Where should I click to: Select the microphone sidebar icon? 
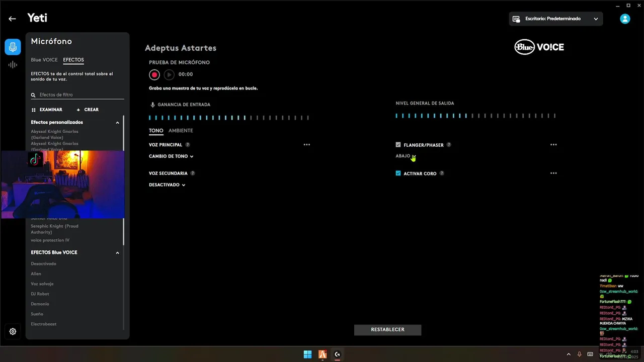click(x=13, y=47)
